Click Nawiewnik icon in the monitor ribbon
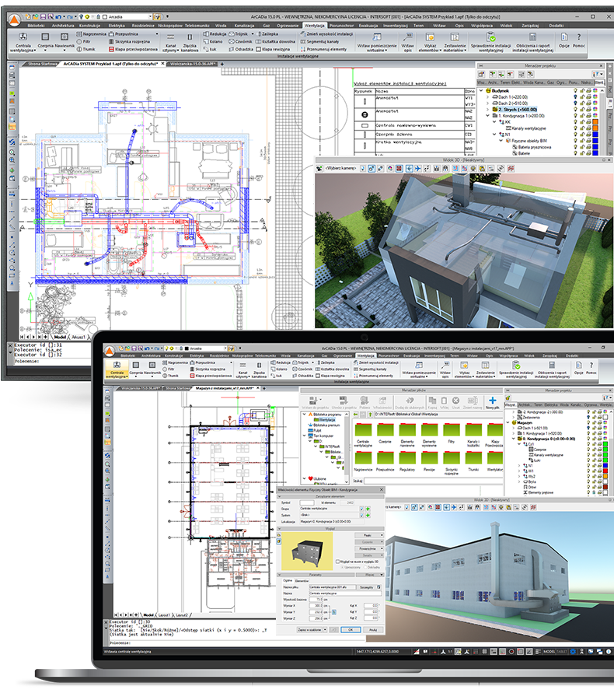Viewport: 614px width, 700px height. pos(65,37)
